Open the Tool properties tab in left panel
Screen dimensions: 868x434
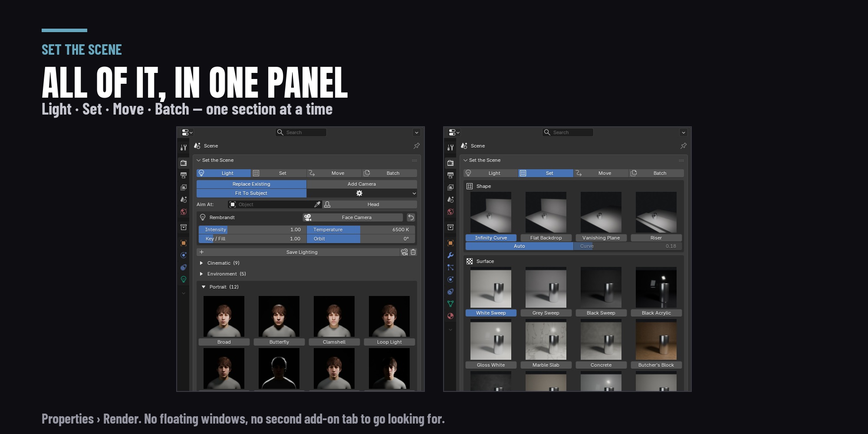(184, 148)
